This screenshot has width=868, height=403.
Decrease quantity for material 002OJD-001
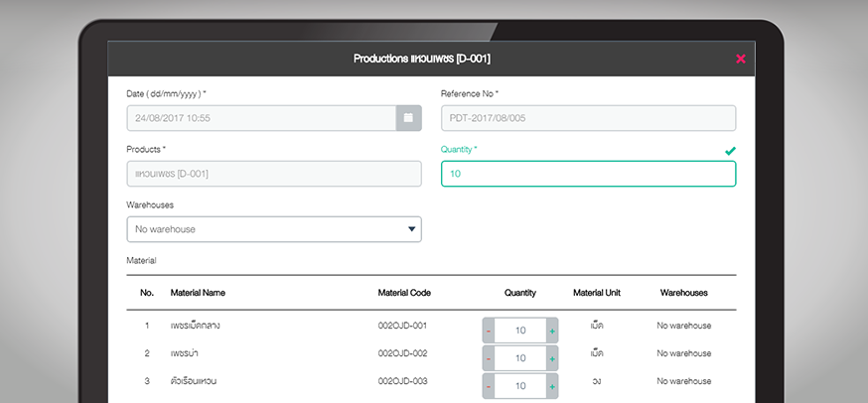pos(489,331)
